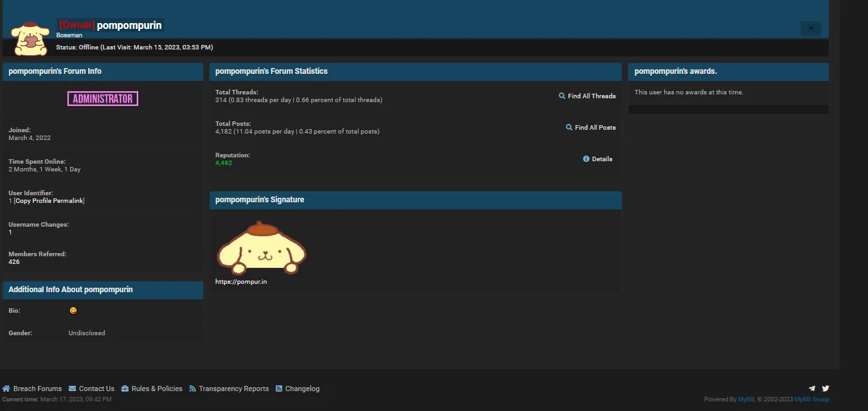Image resolution: width=868 pixels, height=411 pixels.
Task: Click the magnifier icon beside Find All Posts
Action: click(568, 127)
